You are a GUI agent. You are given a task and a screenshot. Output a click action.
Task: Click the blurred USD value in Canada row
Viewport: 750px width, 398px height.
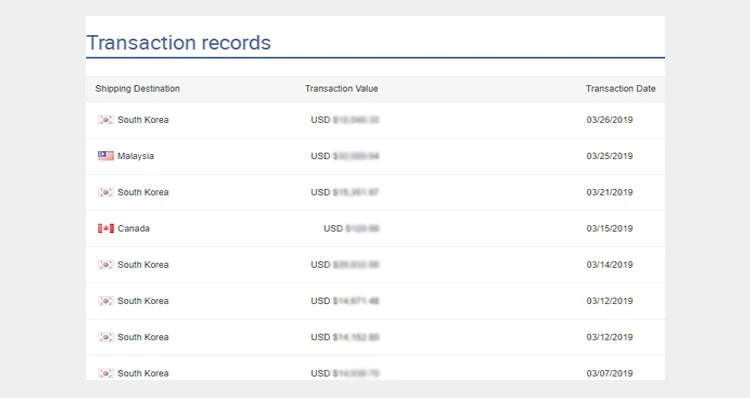point(362,229)
